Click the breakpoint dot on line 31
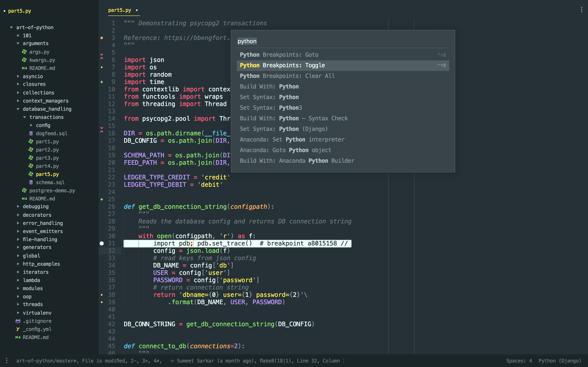The height and width of the screenshot is (367, 588). [102, 243]
